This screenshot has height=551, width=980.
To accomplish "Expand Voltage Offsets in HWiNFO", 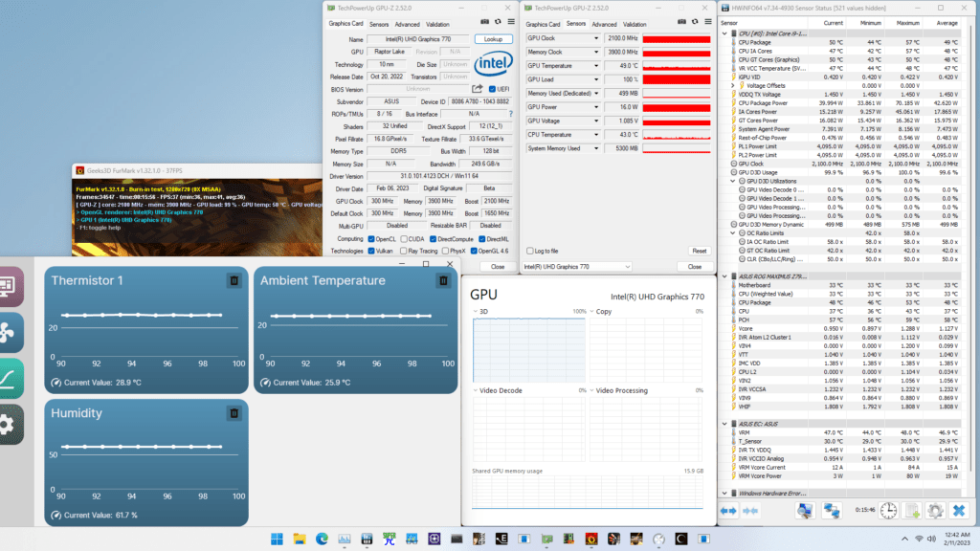I will click(x=733, y=85).
